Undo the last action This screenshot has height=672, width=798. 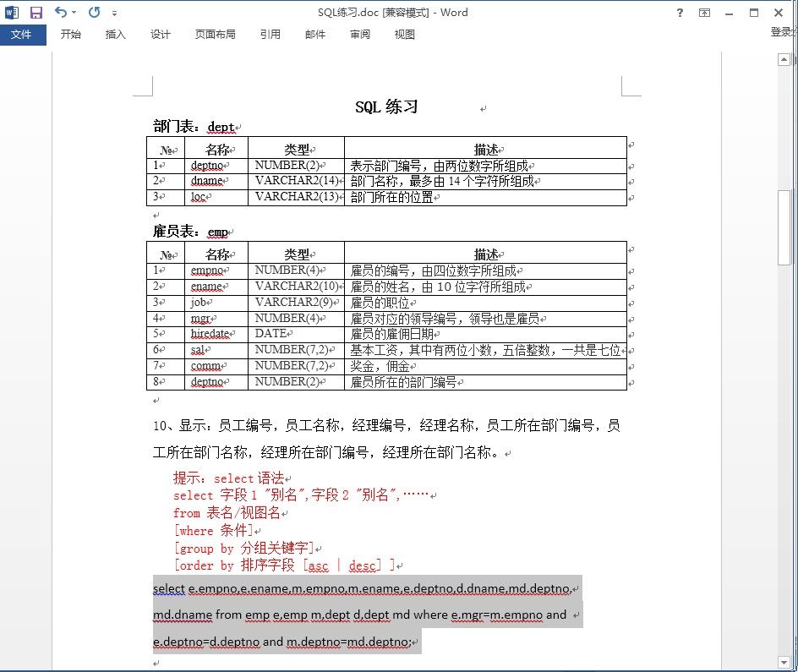point(61,12)
